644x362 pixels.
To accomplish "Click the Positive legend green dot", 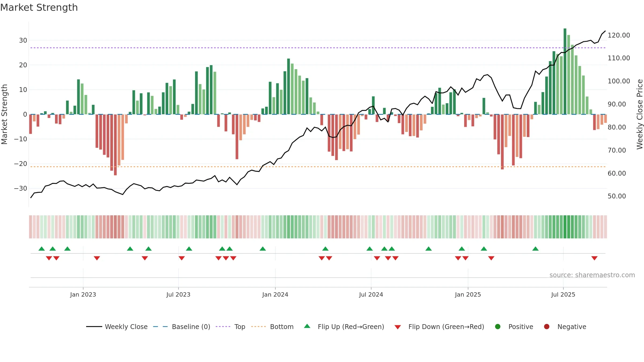I will coord(498,327).
